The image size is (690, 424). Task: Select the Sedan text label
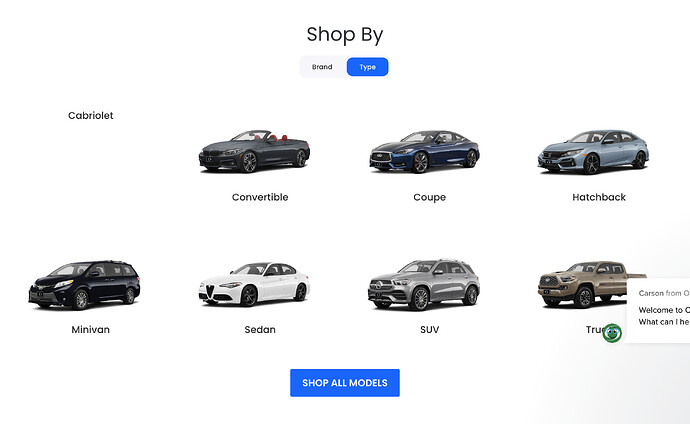coord(260,329)
